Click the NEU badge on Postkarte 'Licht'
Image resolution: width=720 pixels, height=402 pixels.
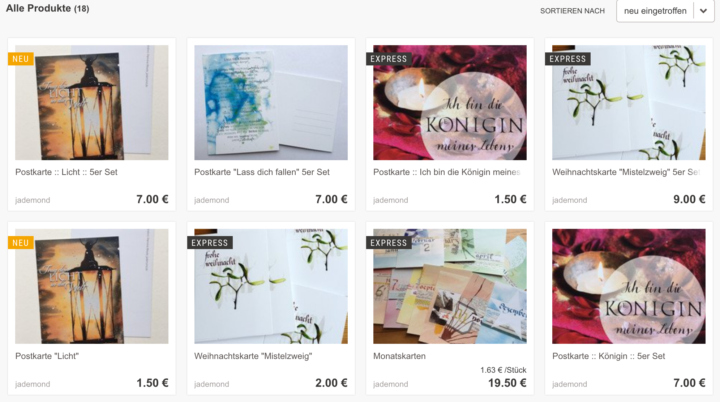(x=21, y=243)
